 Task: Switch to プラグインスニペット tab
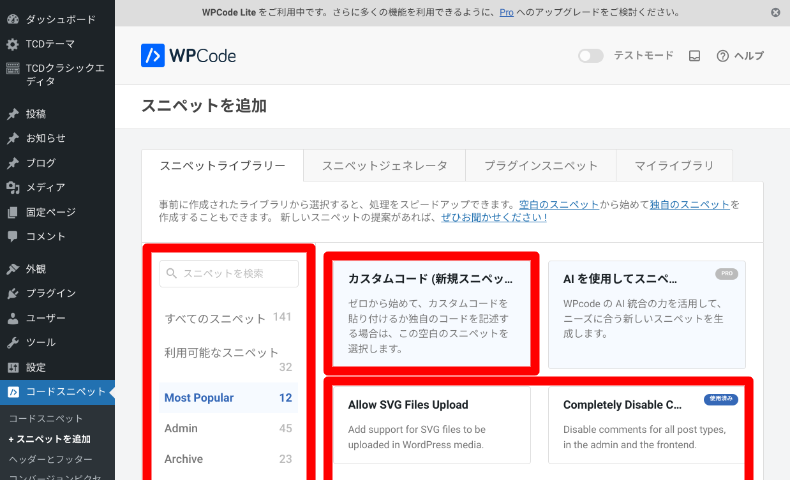click(x=541, y=165)
